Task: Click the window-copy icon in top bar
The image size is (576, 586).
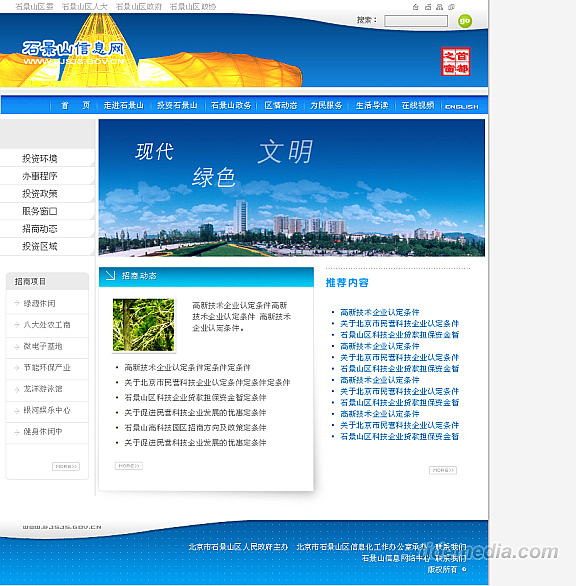Action: [x=452, y=7]
